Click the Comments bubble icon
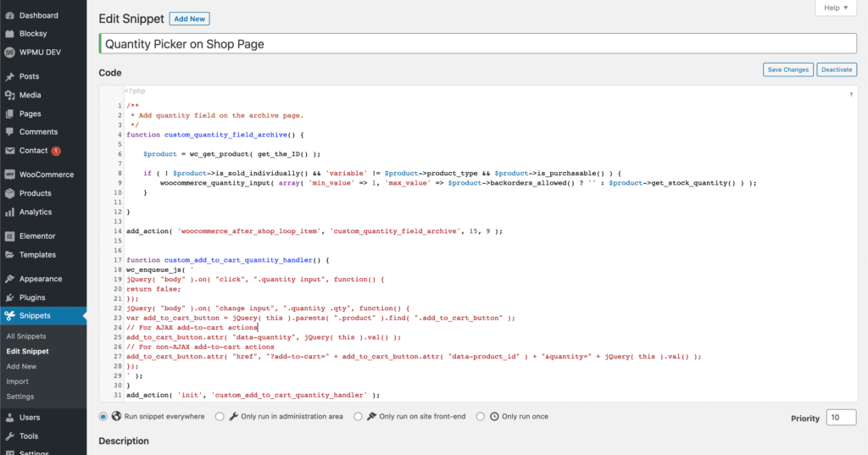Viewport: 868px width, 455px height. 9,132
